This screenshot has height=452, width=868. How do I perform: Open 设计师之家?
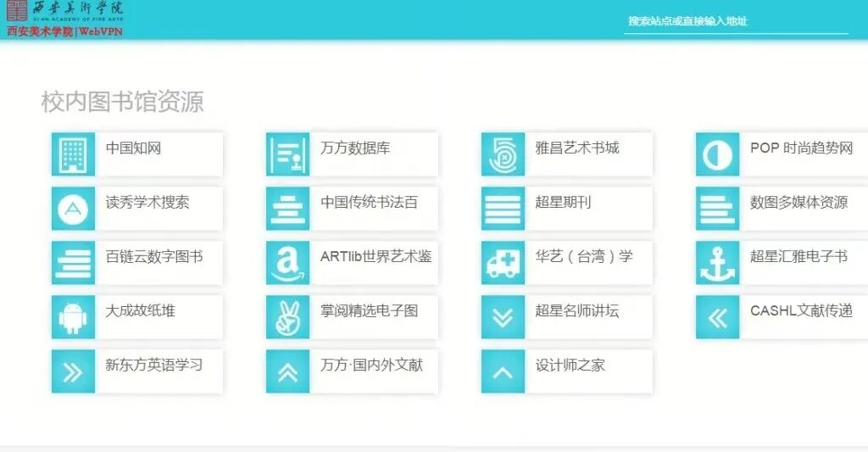pyautogui.click(x=570, y=365)
